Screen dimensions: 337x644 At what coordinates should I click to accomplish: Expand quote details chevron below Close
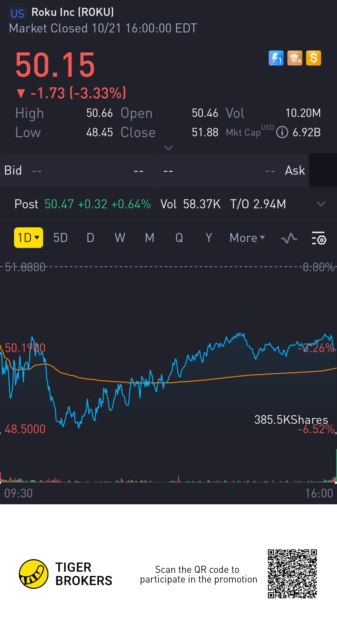(x=168, y=148)
